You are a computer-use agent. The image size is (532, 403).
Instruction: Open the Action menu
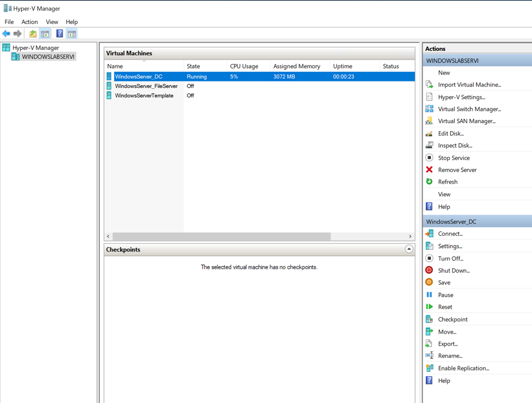tap(29, 21)
